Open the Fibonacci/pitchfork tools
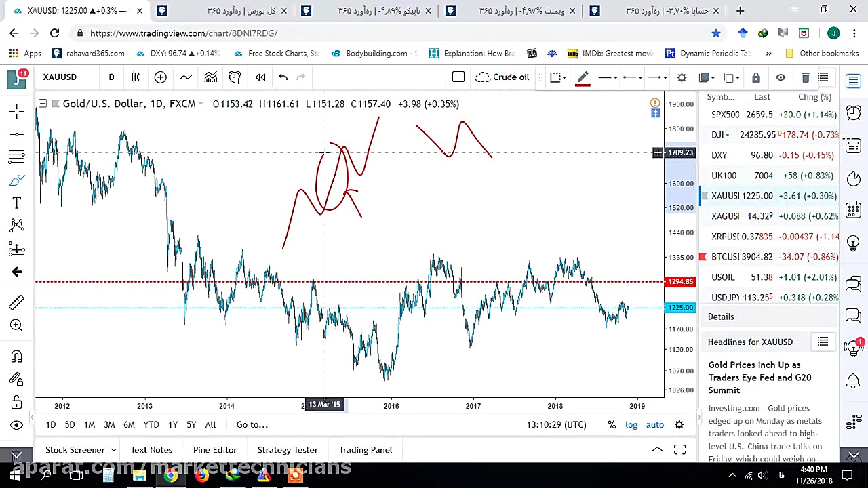Image resolution: width=868 pixels, height=488 pixels. [17, 157]
